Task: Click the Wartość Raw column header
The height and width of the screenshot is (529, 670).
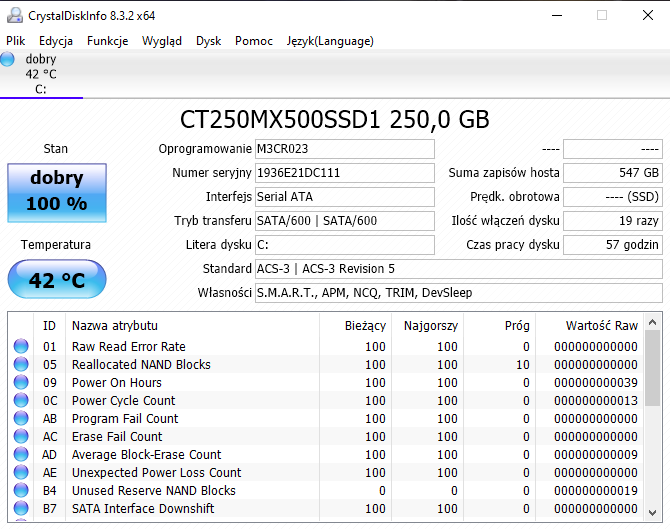Action: (590, 326)
